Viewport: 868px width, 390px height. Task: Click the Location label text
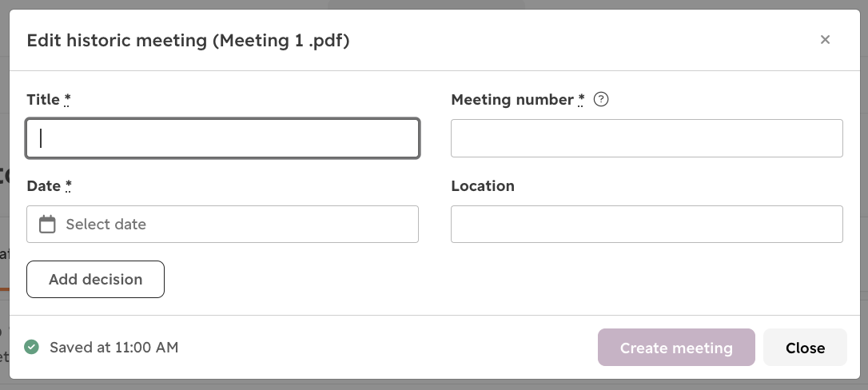tap(483, 186)
